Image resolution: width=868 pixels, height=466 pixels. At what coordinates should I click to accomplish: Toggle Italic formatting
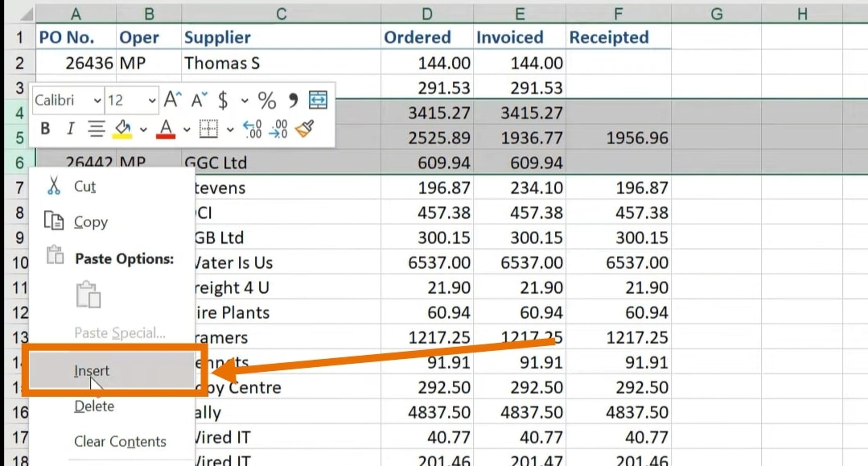coord(70,128)
